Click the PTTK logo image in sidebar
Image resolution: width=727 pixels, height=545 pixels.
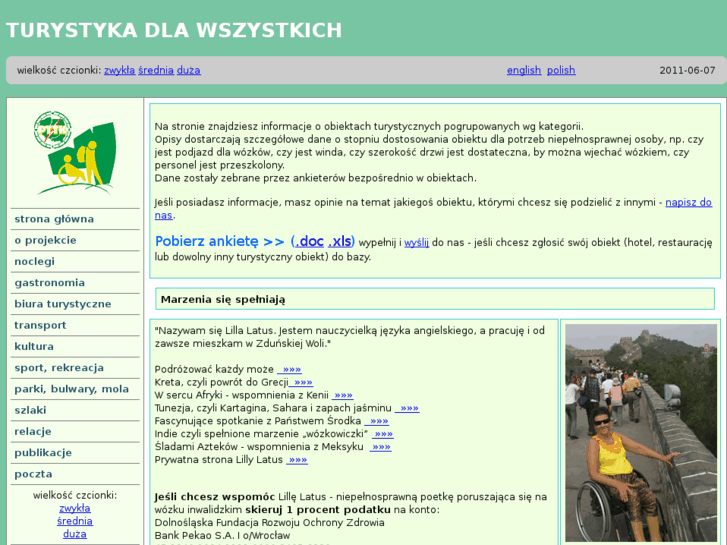75,153
